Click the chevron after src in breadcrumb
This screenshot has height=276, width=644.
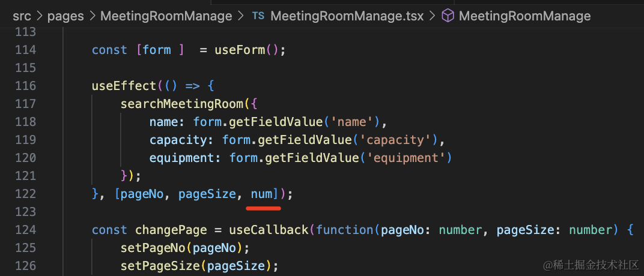40,16
